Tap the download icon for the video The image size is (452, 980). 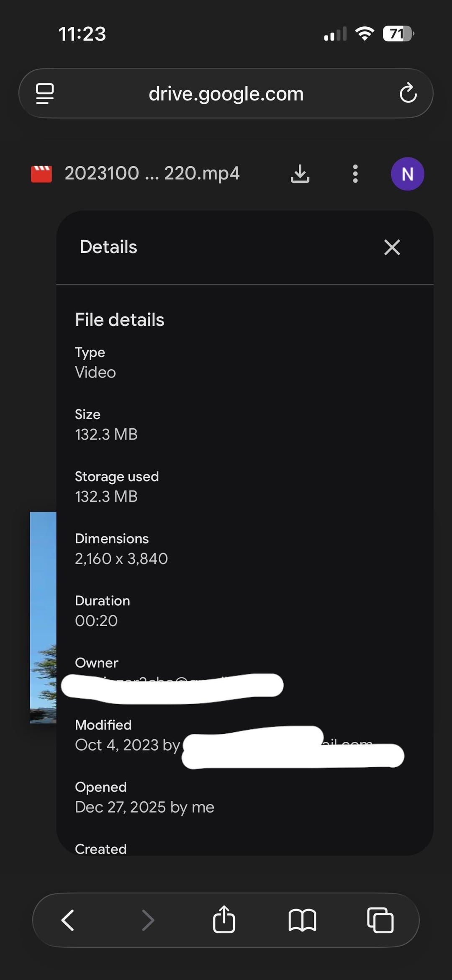300,173
